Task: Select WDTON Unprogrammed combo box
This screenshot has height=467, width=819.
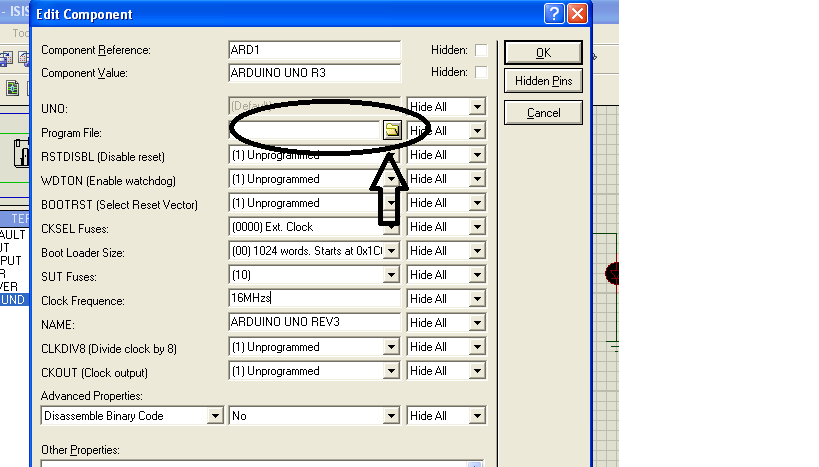Action: (314, 179)
